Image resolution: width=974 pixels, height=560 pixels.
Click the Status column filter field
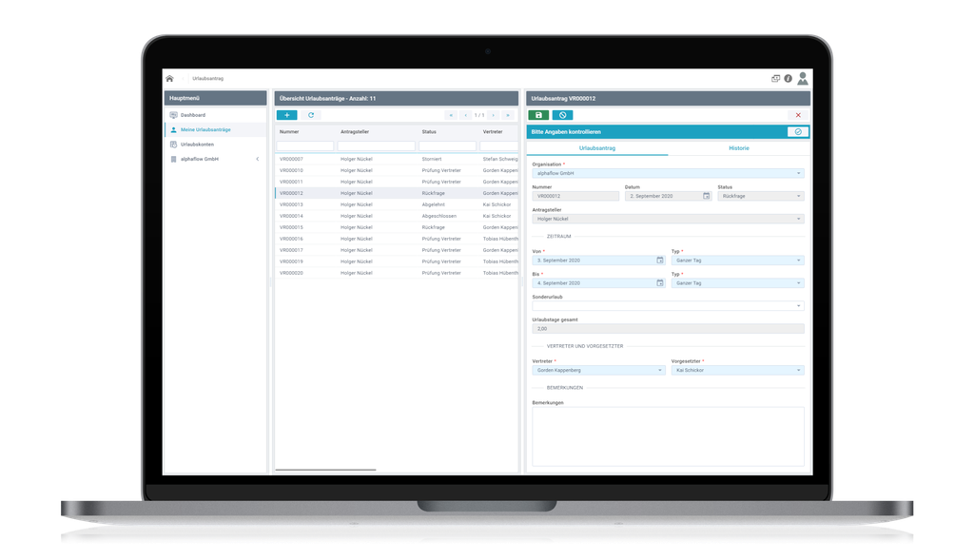[447, 145]
